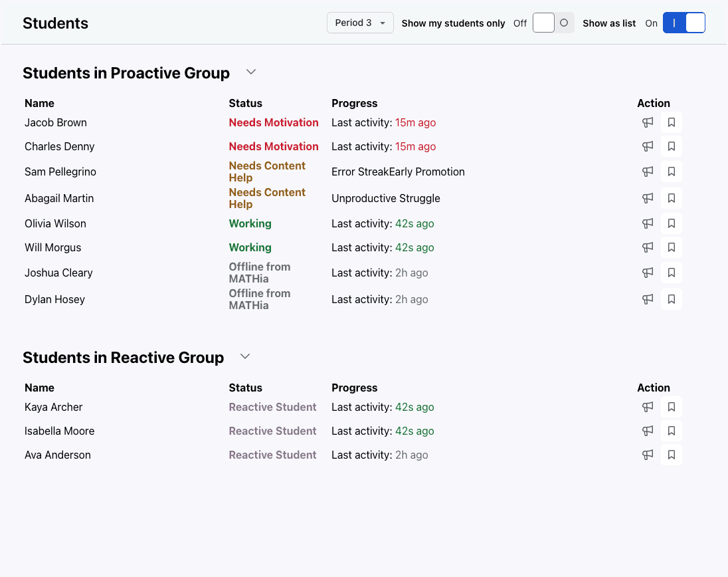The image size is (728, 577).
Task: Click the Students in Reactive Group heading
Action: pos(124,357)
